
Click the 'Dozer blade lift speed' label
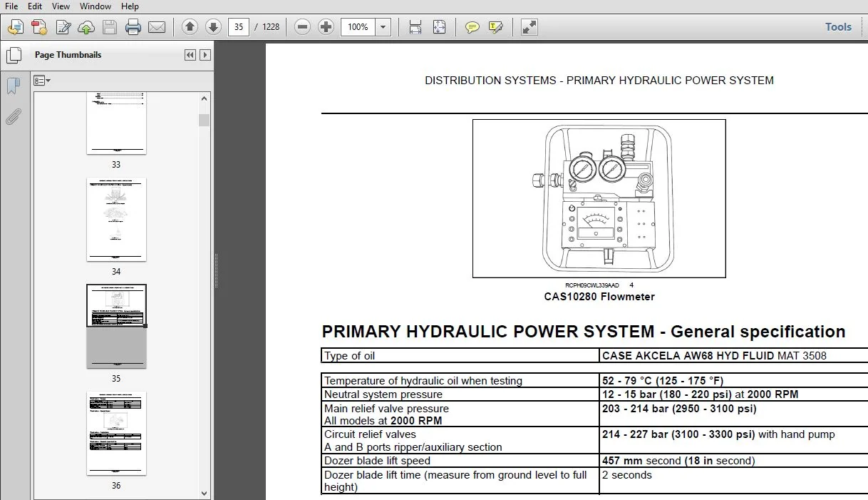[377, 461]
